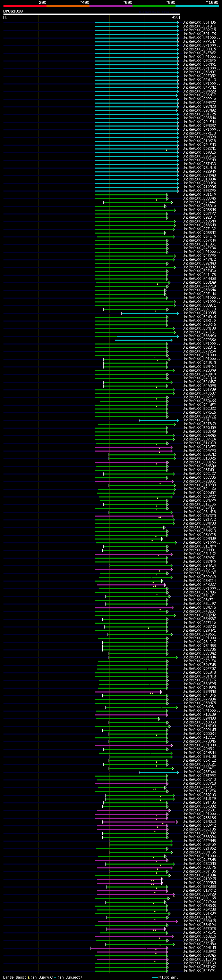
Task: Click hit label UniRef100_B7S442
Action: pos(199,202)
